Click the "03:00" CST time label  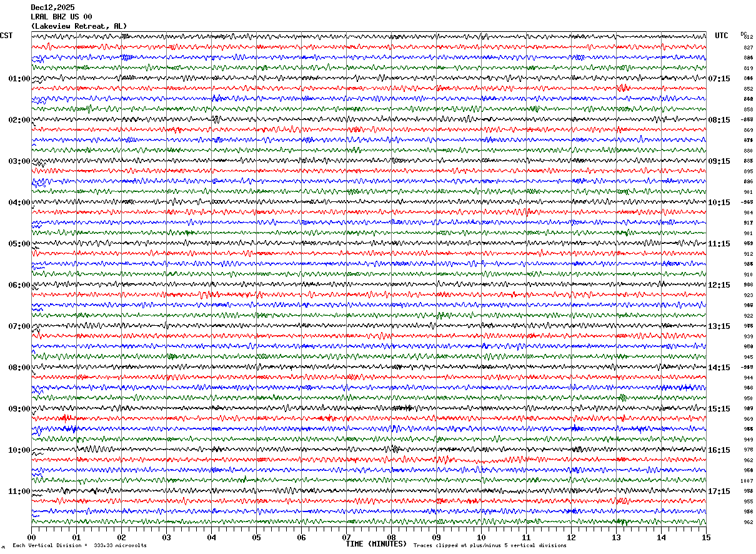point(19,161)
